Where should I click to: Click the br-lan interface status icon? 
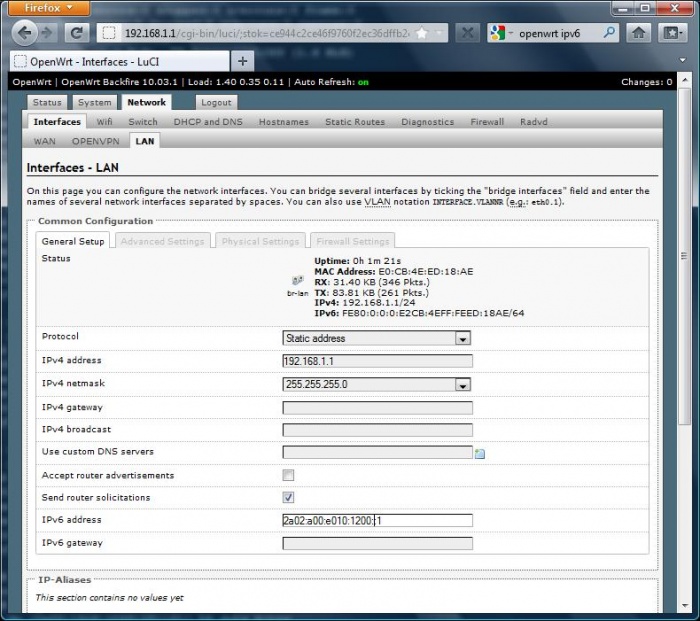coord(298,284)
